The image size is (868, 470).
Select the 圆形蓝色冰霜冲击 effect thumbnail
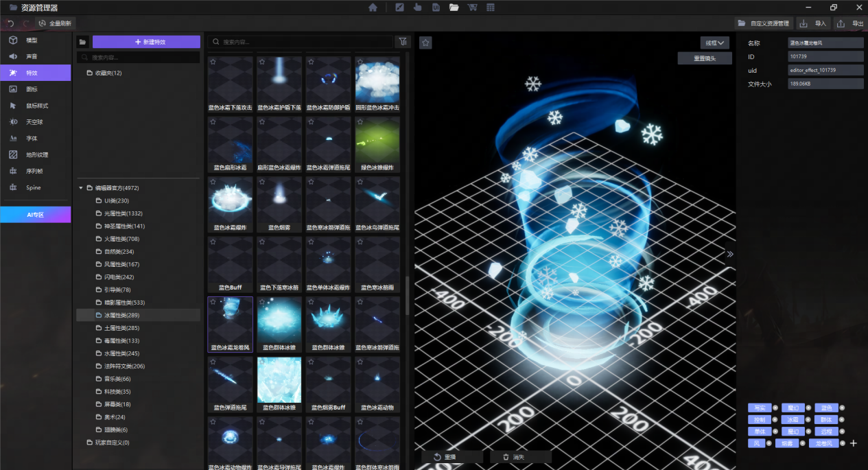pos(377,84)
